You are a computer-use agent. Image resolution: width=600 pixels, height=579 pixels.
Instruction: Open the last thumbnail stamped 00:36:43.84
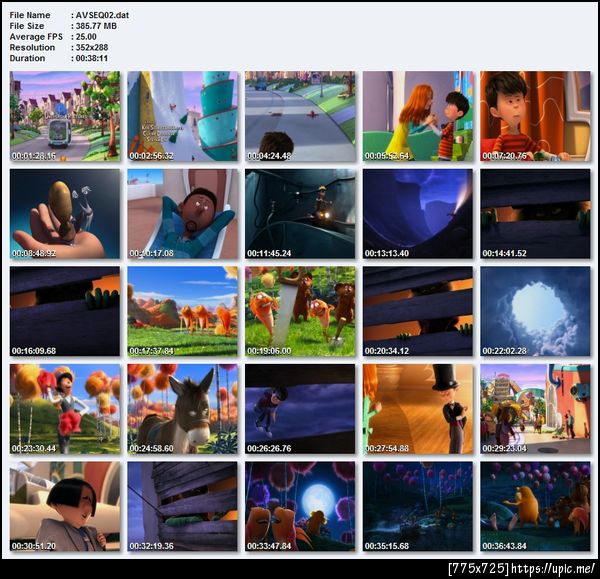535,506
